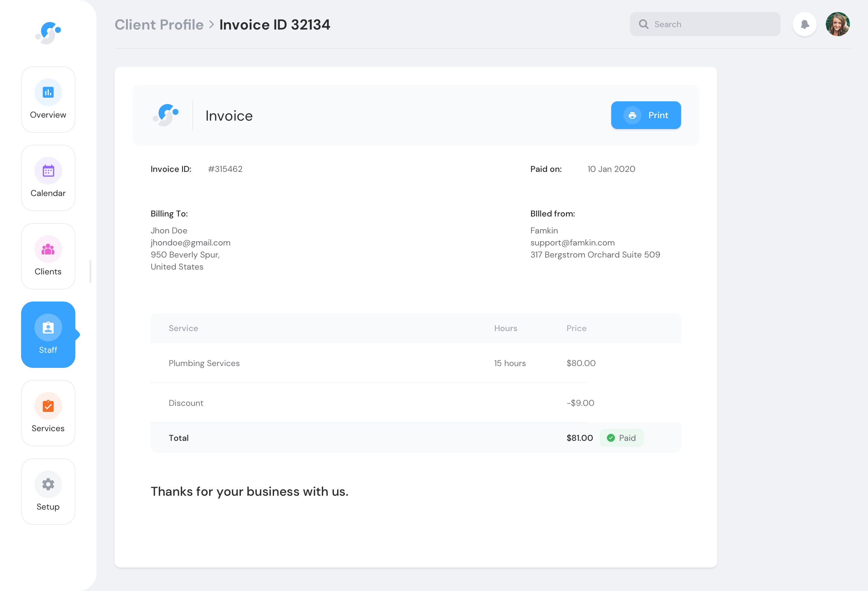Open the Calendar section
Image resolution: width=868 pixels, height=591 pixels.
tap(48, 178)
